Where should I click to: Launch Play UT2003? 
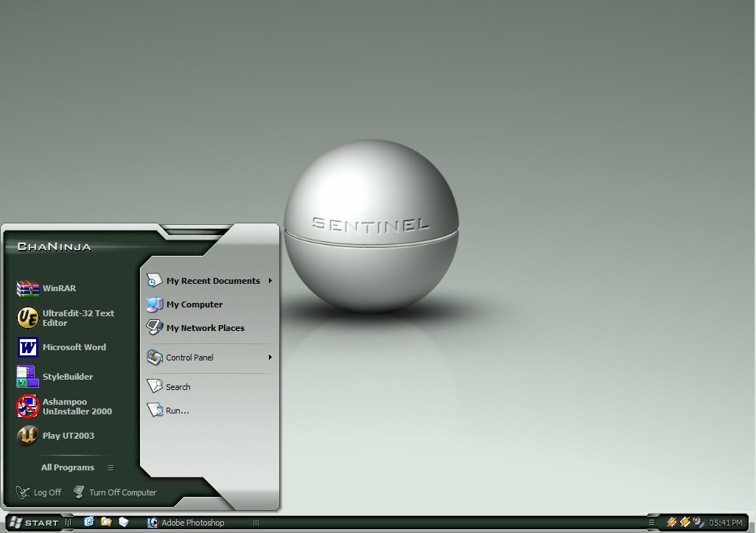(66, 436)
